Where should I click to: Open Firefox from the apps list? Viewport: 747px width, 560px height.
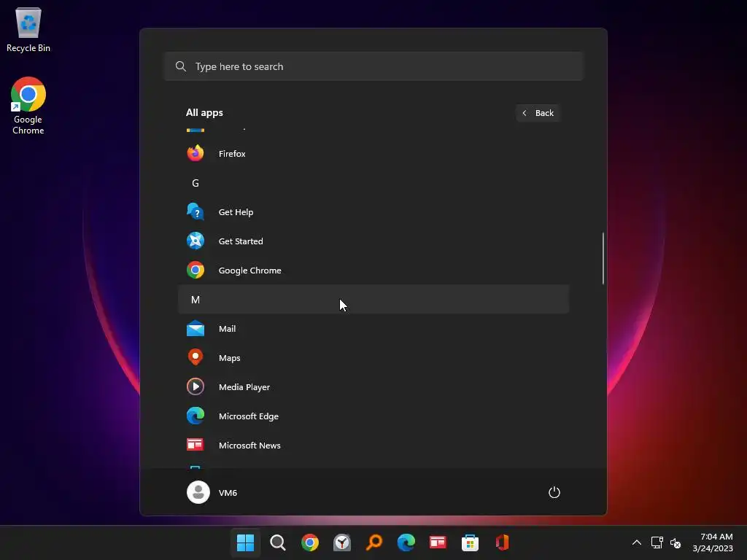pos(373,153)
